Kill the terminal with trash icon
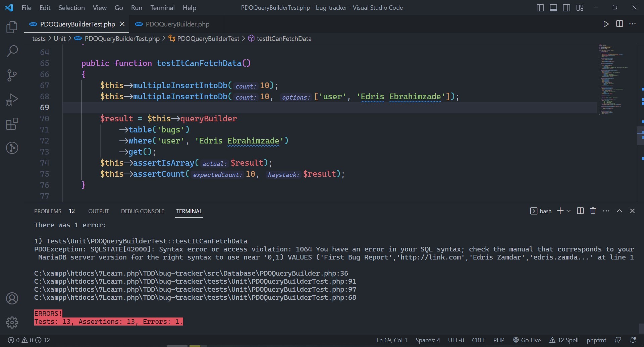 coord(593,211)
